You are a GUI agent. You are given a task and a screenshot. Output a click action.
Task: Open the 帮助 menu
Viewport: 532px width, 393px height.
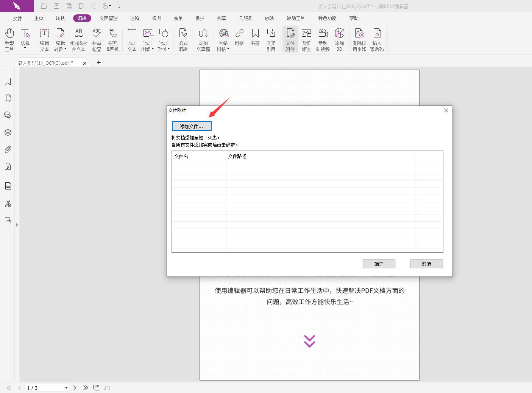point(354,18)
